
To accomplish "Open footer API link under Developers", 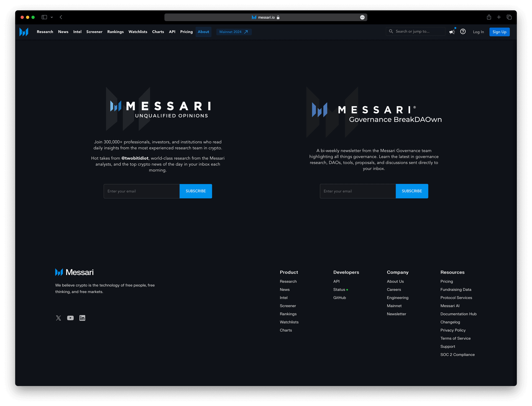I will pyautogui.click(x=336, y=281).
